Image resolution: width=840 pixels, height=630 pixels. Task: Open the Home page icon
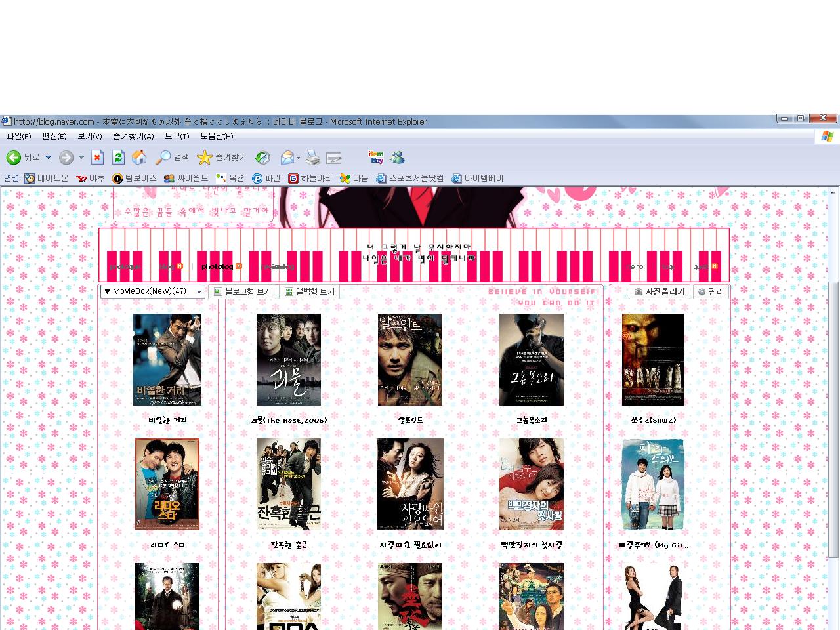tap(139, 157)
